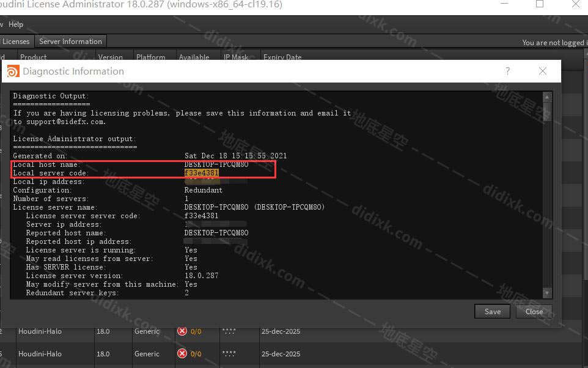Click the 'Has SERVER license' Yes value
588x368 pixels.
(191, 267)
